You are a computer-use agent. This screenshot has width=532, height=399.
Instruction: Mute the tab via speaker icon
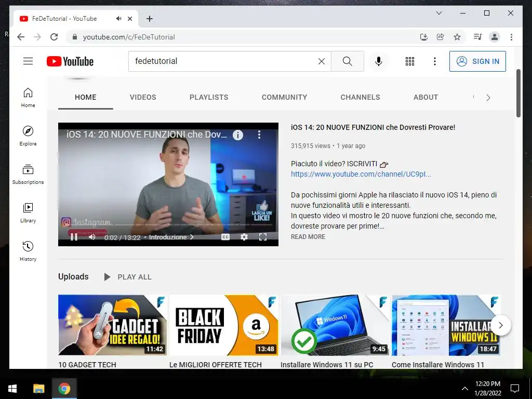[118, 19]
